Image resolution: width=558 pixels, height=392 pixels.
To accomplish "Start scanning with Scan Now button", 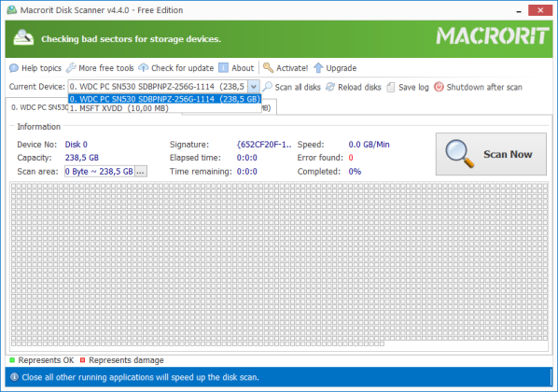I will click(x=491, y=154).
